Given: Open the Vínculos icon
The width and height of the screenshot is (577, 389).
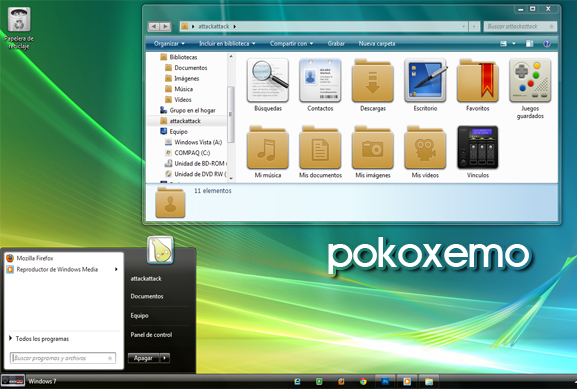Looking at the screenshot, I should [478, 148].
